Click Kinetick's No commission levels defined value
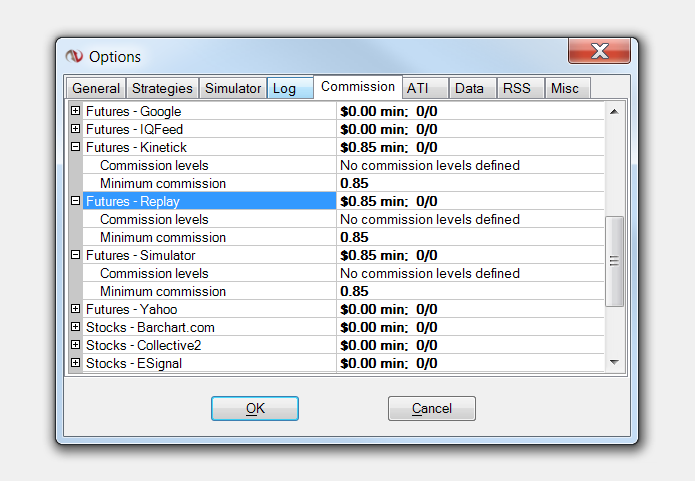 point(430,165)
